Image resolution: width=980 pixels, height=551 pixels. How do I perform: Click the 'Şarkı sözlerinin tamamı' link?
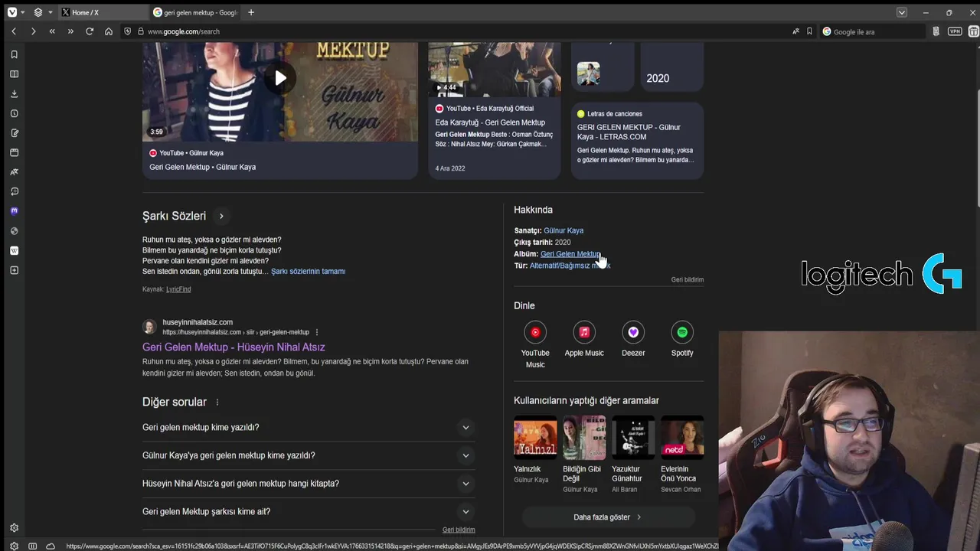308,271
